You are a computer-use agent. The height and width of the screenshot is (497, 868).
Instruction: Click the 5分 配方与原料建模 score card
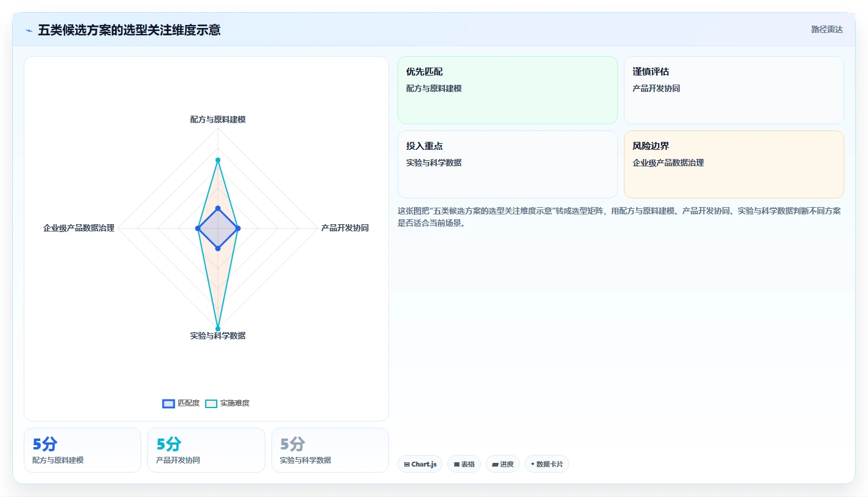pyautogui.click(x=82, y=450)
